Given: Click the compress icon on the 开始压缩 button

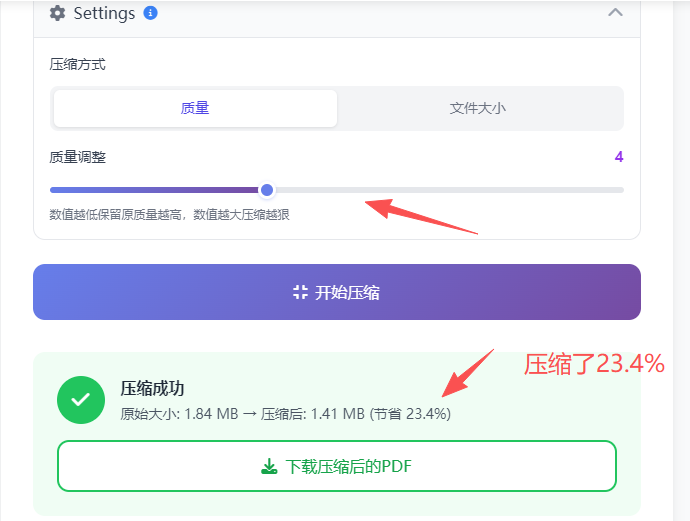Looking at the screenshot, I should coord(300,292).
